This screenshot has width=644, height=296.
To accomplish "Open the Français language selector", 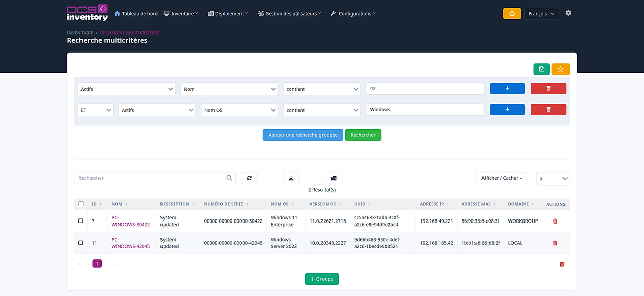I will 541,14.
